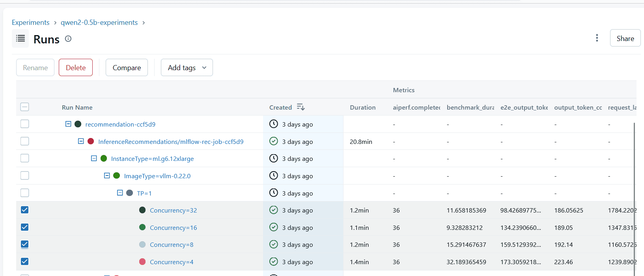Click the Run Name column header
Screen dimensions: 644x276
click(77, 107)
